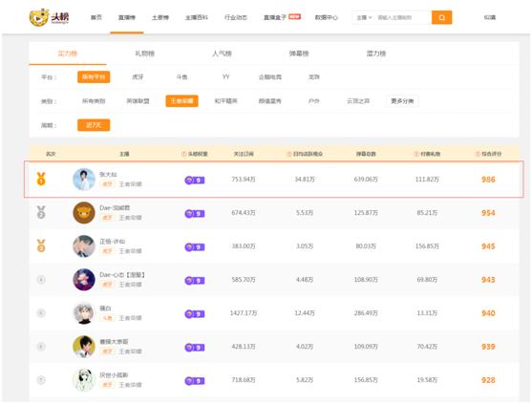Open 行业动态 in the top navigation
This screenshot has width=532, height=404.
[236, 17]
